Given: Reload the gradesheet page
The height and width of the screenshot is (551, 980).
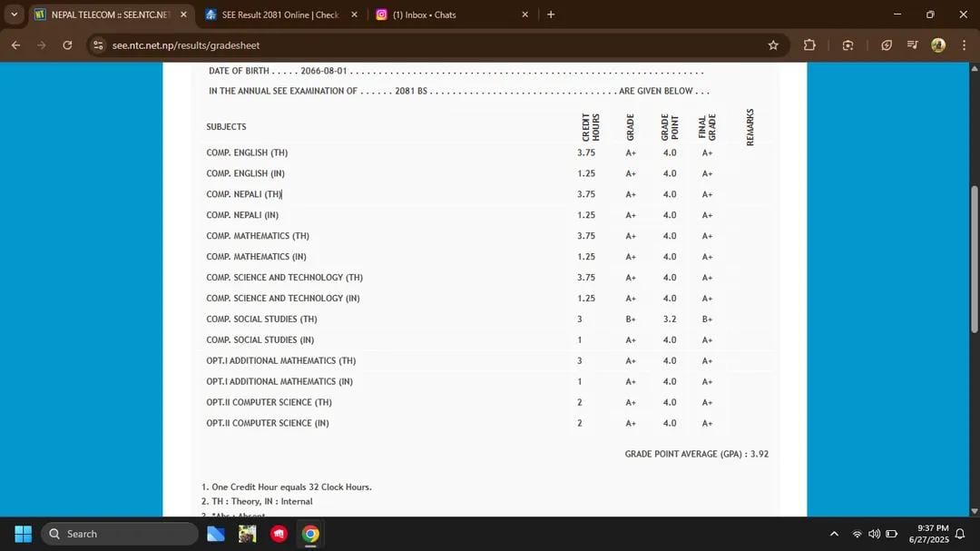Looking at the screenshot, I should pos(67,44).
